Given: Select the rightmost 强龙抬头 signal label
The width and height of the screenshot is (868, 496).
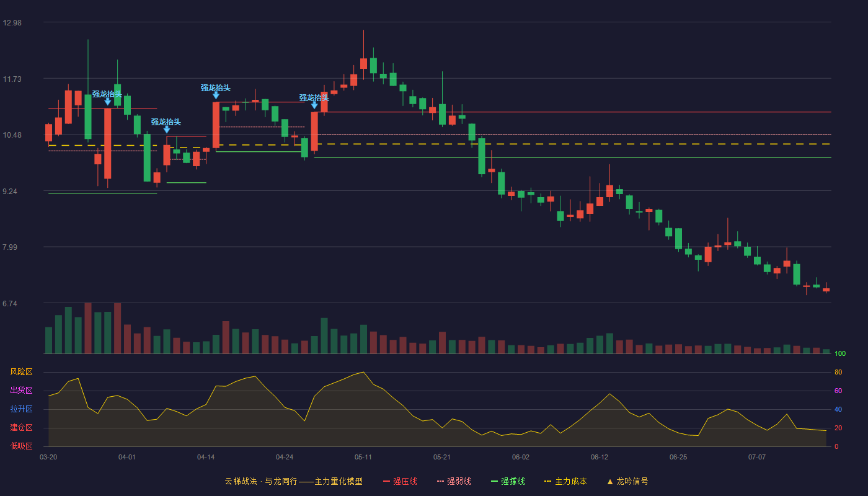Looking at the screenshot, I should (x=314, y=98).
